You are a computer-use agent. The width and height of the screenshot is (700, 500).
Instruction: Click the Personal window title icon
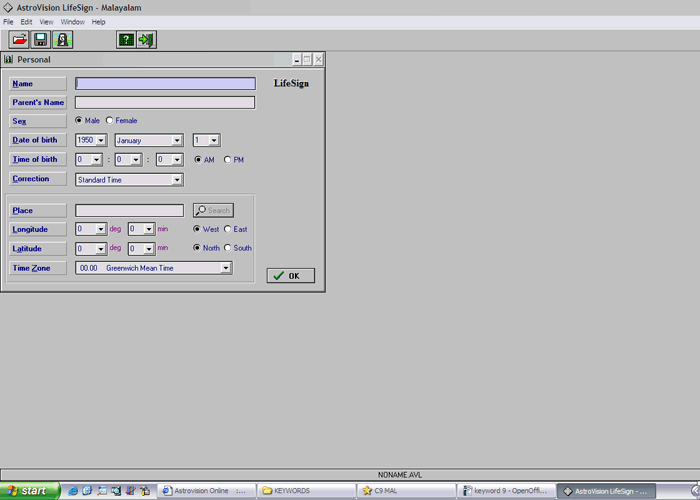[8, 59]
